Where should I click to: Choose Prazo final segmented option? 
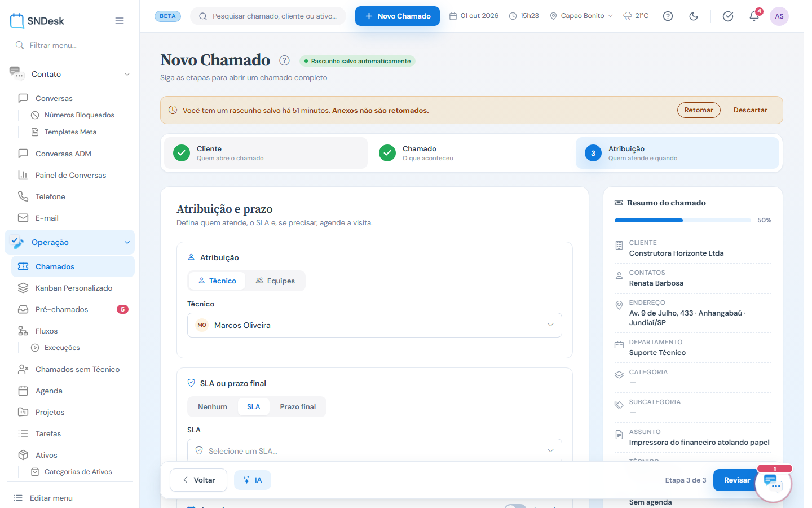(298, 406)
